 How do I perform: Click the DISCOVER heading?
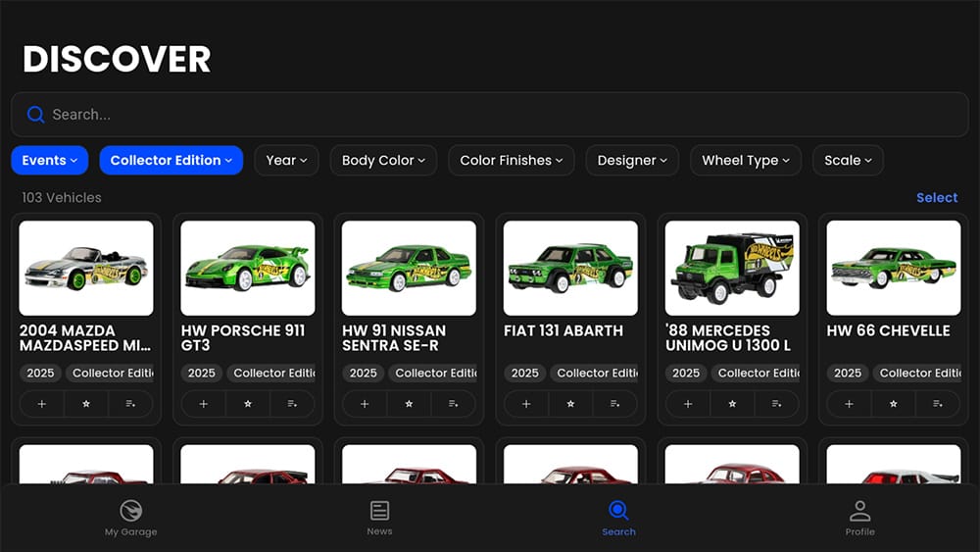point(117,60)
